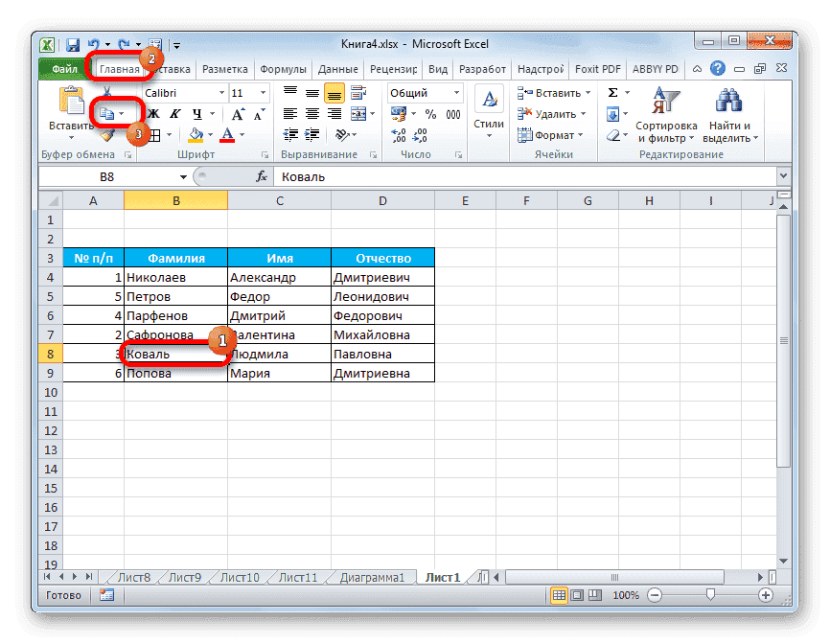Image resolution: width=830 pixels, height=644 pixels.
Task: Click the zoom percentage showing 100%
Action: [626, 595]
